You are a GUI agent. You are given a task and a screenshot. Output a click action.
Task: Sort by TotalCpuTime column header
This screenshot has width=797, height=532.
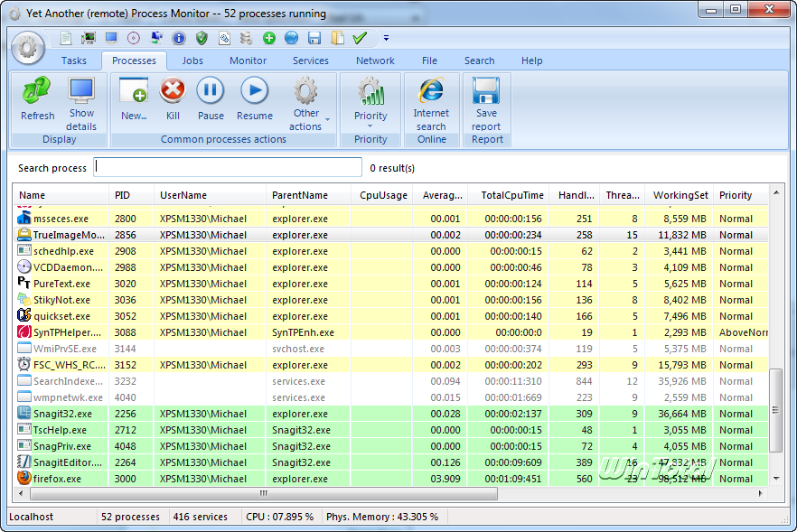point(508,195)
